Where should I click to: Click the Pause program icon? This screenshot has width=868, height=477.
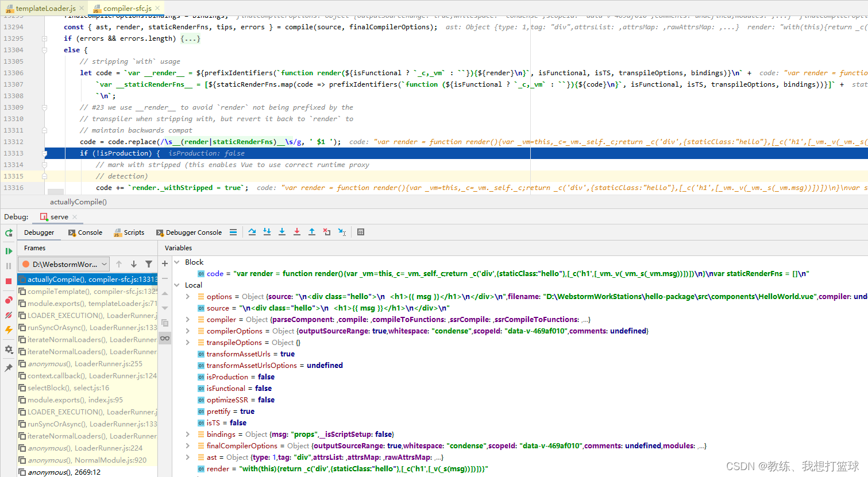(9, 266)
